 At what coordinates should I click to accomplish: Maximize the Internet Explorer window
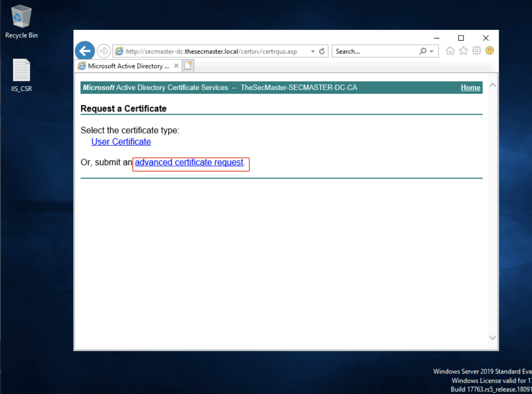(461, 38)
